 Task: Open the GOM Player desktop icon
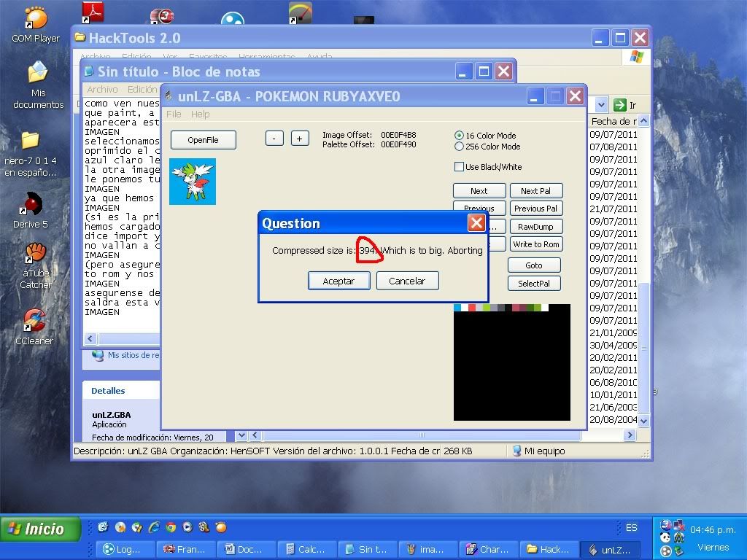point(36,25)
